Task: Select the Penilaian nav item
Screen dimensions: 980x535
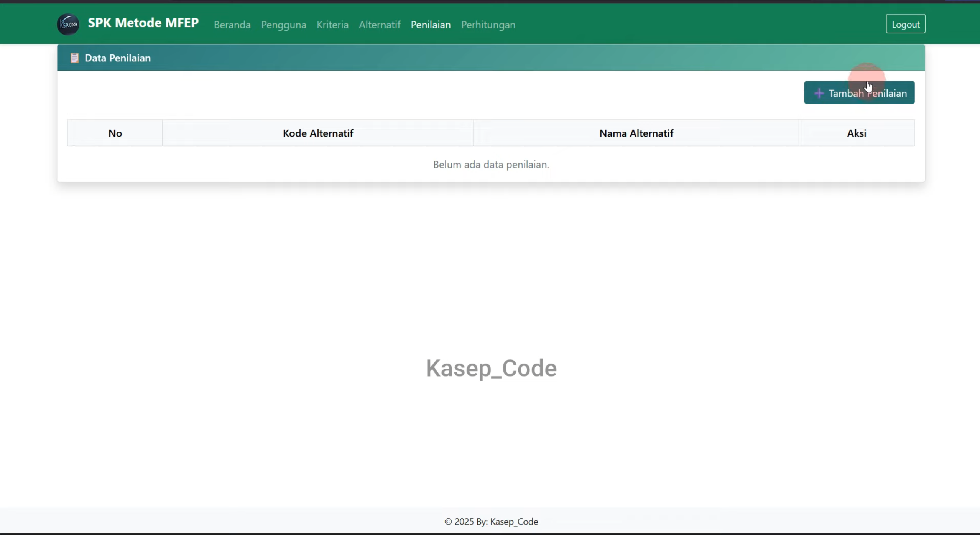Action: [431, 25]
